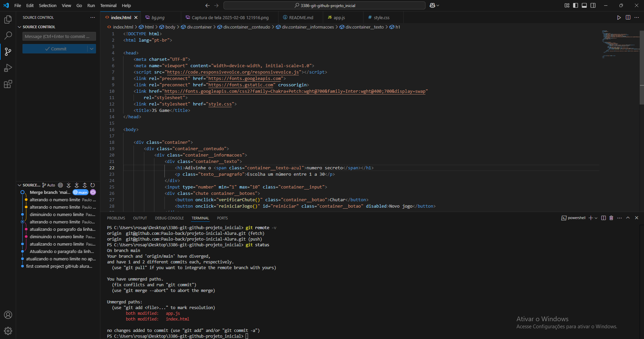Click the purple cloud remote badge
The height and width of the screenshot is (339, 644).
93,192
